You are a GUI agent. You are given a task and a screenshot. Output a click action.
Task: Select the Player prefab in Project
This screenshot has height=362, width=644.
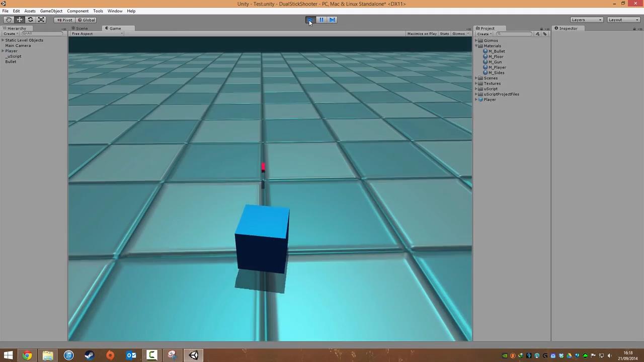[x=487, y=100]
